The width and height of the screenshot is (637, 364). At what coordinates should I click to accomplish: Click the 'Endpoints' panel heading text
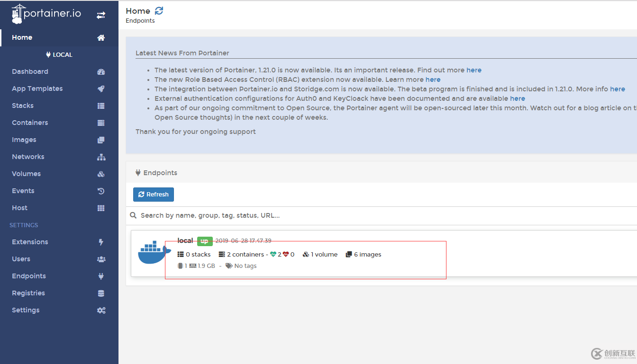pos(160,173)
